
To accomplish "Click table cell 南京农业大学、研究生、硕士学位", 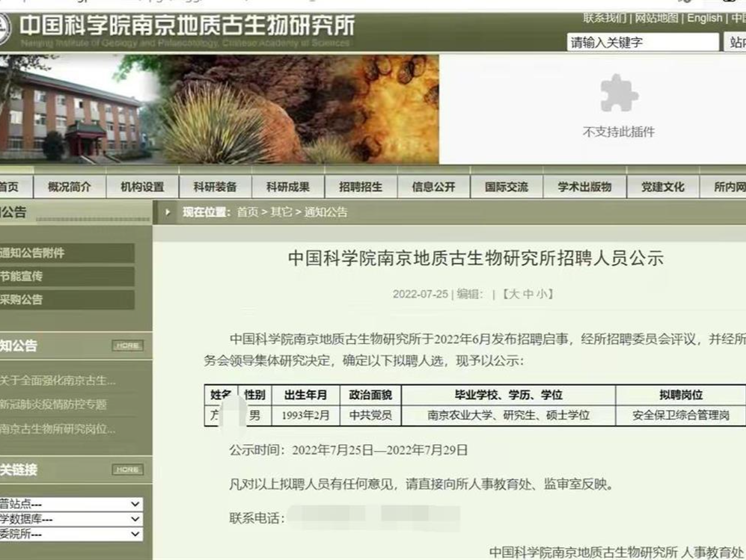I will point(508,415).
